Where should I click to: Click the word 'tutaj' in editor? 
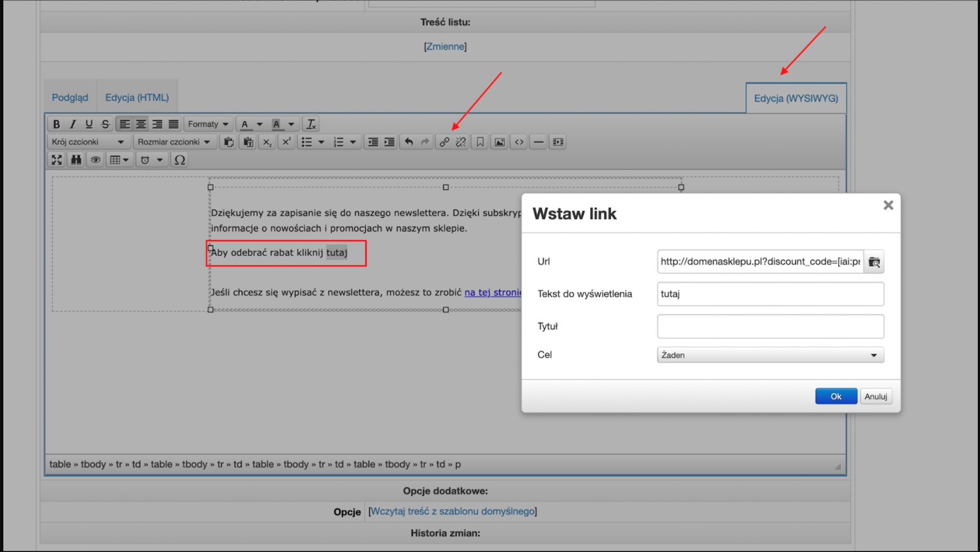(337, 253)
